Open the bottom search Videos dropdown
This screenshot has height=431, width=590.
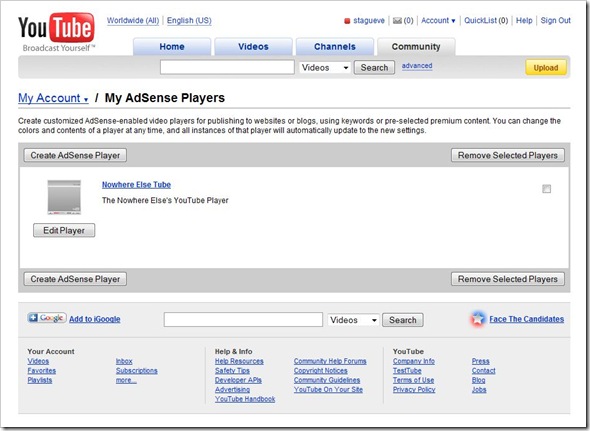click(353, 320)
